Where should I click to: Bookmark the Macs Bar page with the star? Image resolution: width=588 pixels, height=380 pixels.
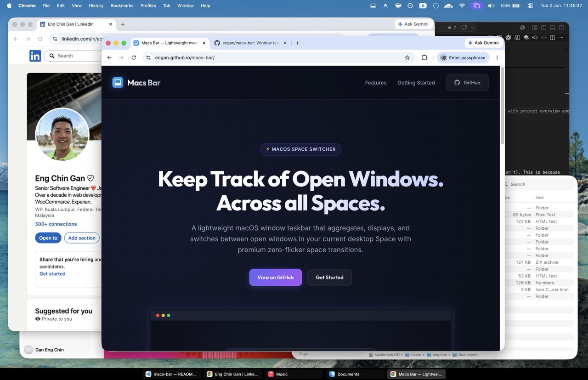pyautogui.click(x=407, y=57)
